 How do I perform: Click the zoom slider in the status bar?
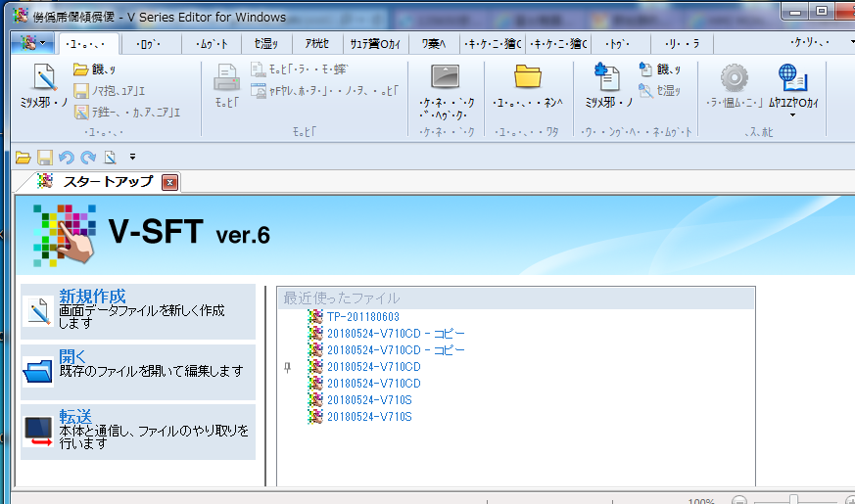click(x=793, y=500)
